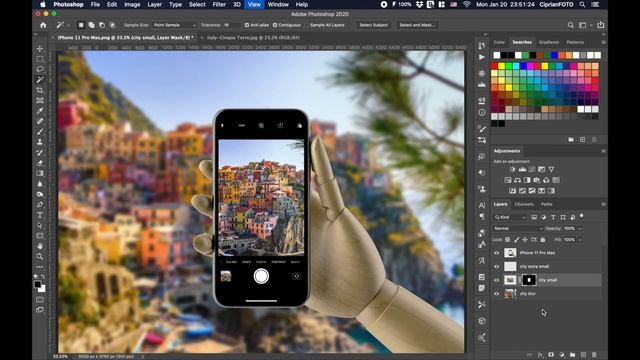The image size is (640, 360).
Task: Open the Patterns tab
Action: pos(575,42)
